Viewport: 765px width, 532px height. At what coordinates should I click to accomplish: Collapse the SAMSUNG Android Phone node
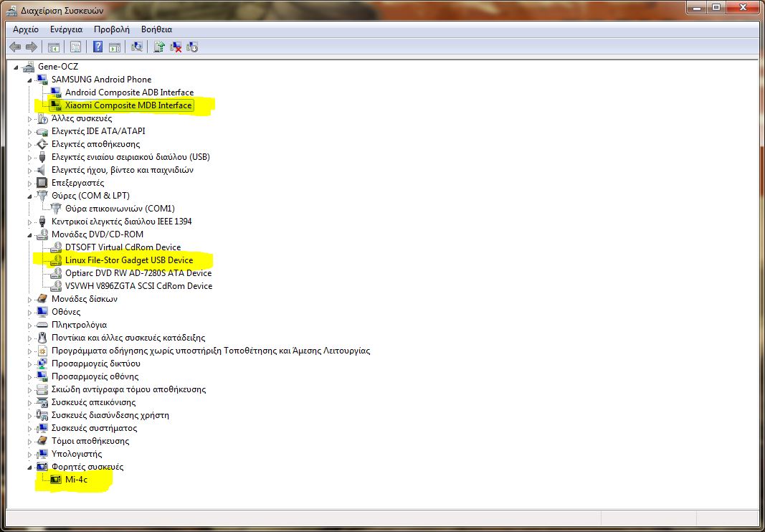[x=30, y=80]
